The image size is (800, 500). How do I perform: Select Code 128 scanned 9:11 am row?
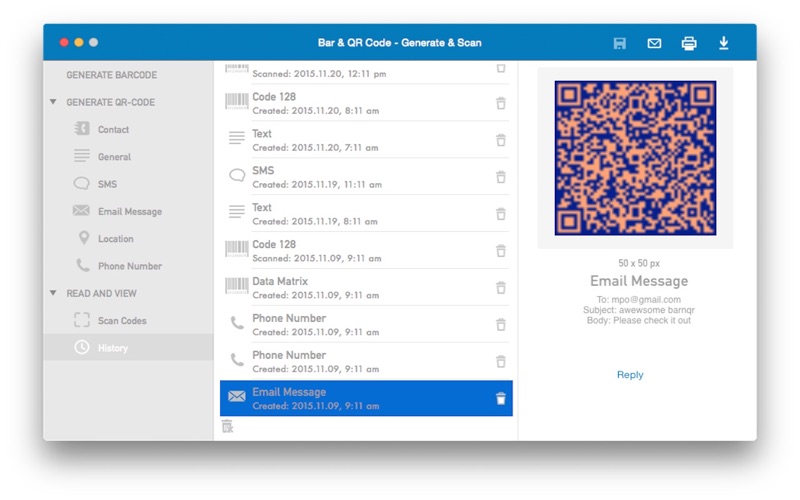366,251
